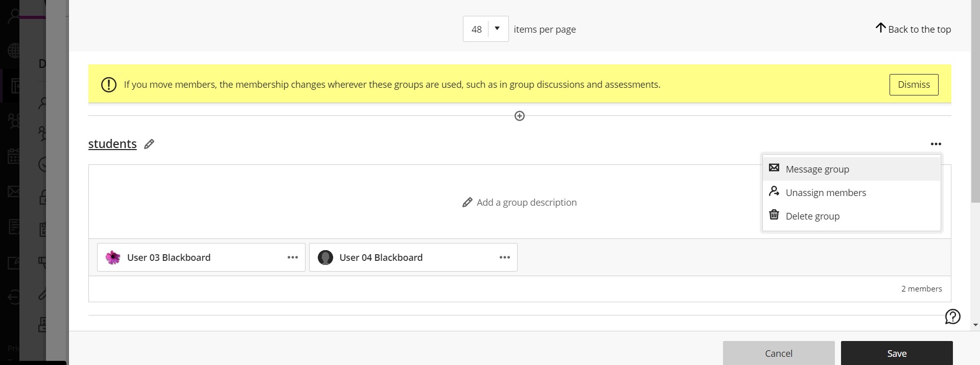
Task: Click the pencil icon by group description
Action: tap(467, 203)
